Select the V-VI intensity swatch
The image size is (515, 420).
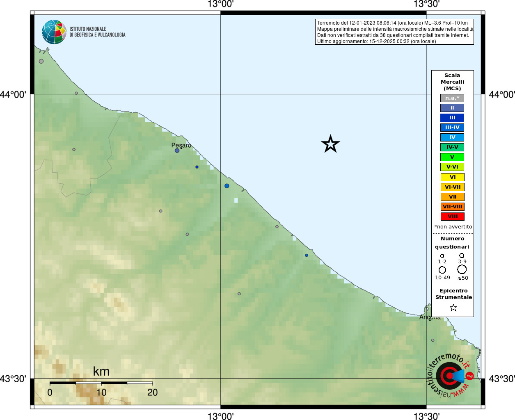coord(452,167)
